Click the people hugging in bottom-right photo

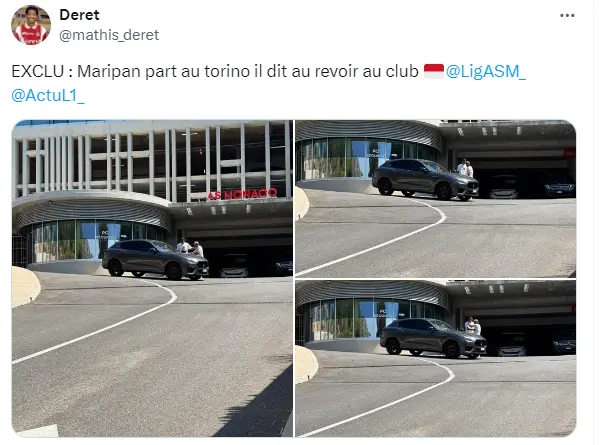[x=473, y=326]
